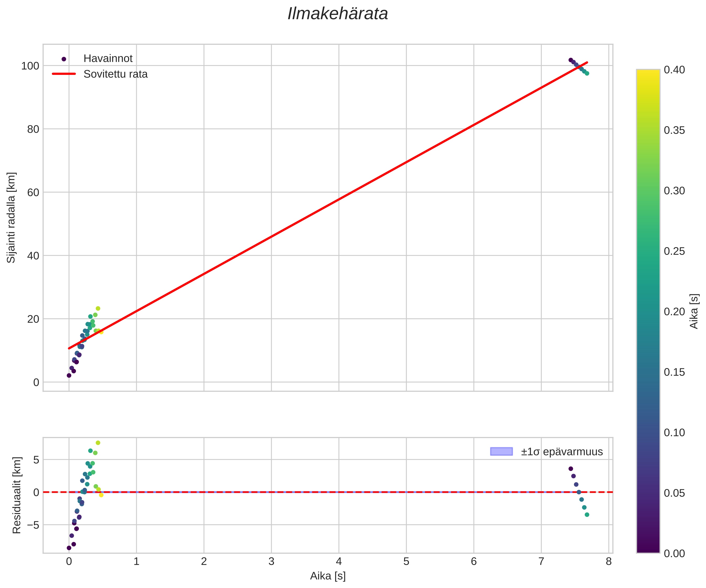Click the Havainnot legend dot marker
Screen dimensions: 706x588
tap(64, 59)
